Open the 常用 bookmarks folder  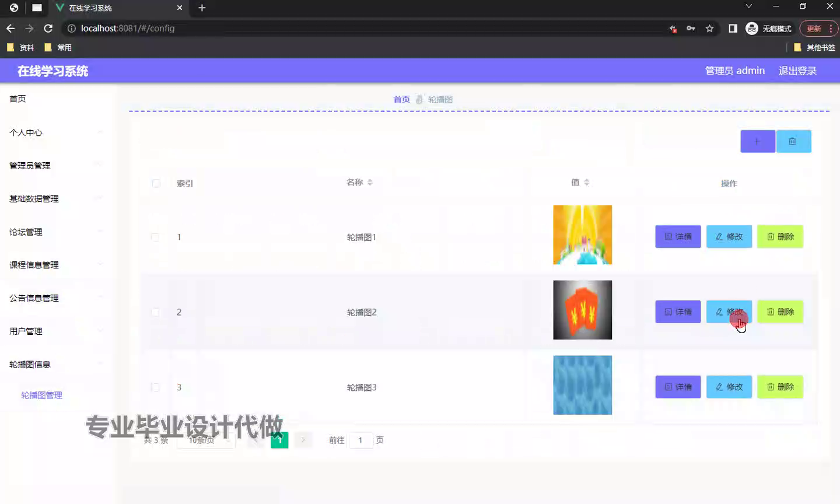[58, 47]
